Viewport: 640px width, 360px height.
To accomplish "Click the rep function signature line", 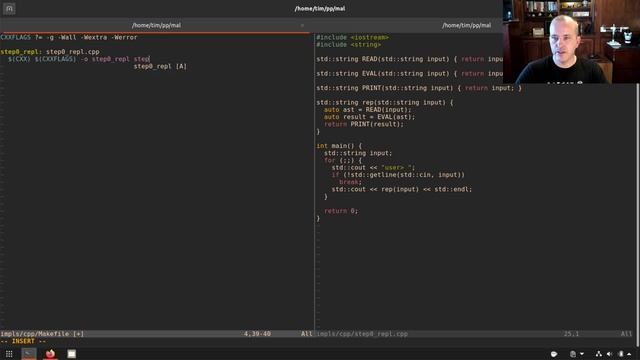I will pyautogui.click(x=384, y=102).
